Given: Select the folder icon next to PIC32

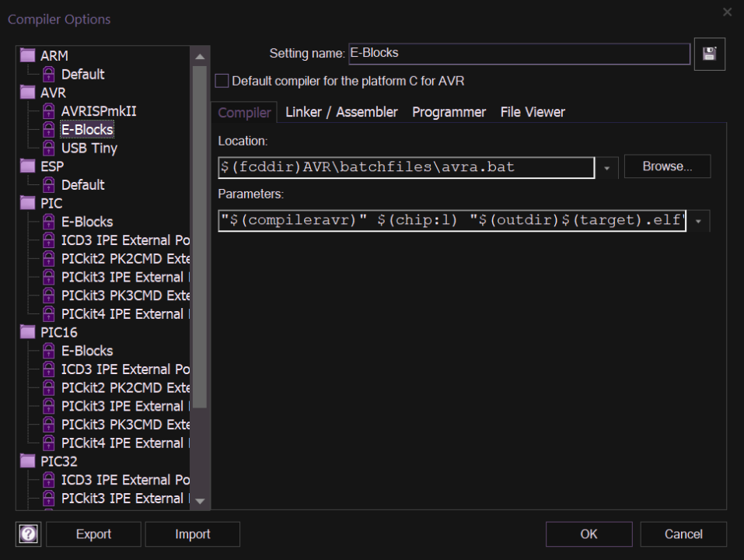Looking at the screenshot, I should tap(28, 461).
